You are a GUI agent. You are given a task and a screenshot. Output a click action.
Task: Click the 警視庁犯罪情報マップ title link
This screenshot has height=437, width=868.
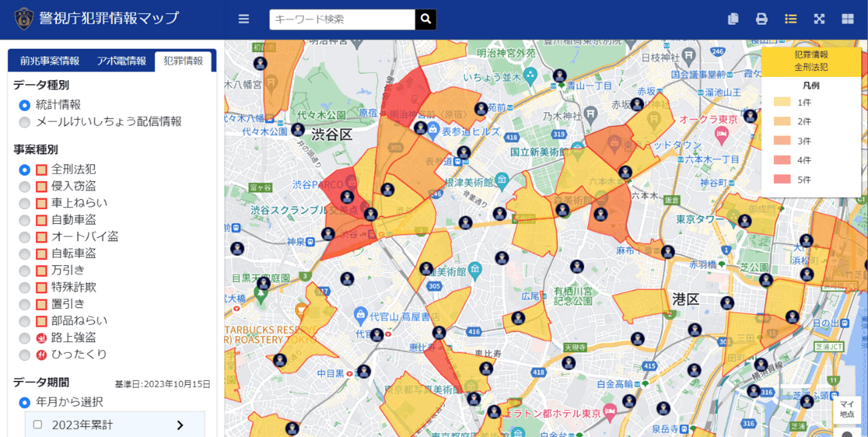click(110, 19)
